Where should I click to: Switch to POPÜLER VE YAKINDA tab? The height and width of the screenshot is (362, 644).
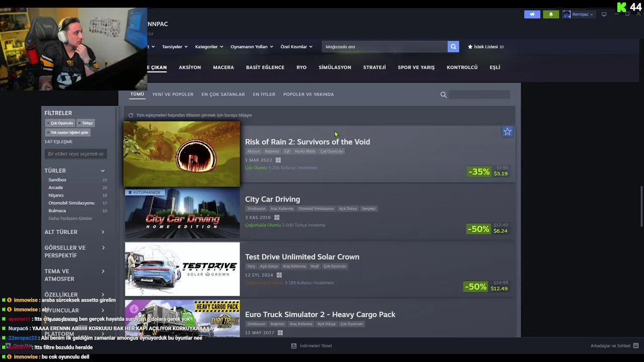308,95
